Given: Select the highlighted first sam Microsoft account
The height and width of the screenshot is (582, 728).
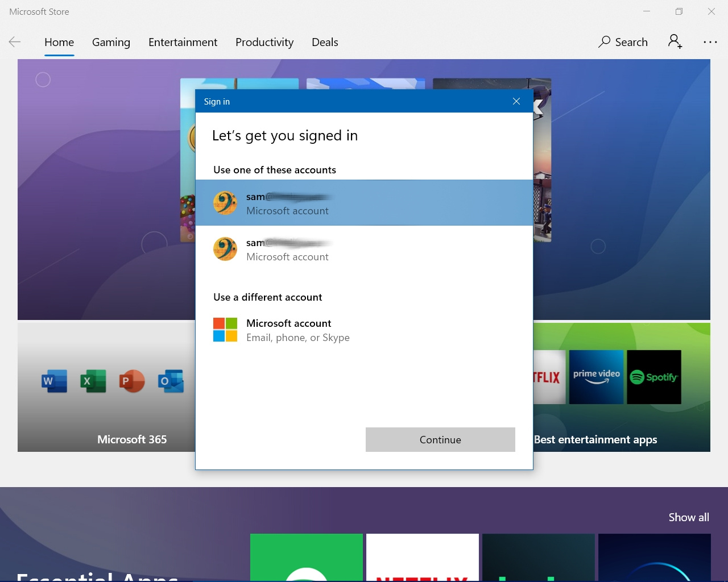Looking at the screenshot, I should pos(364,203).
